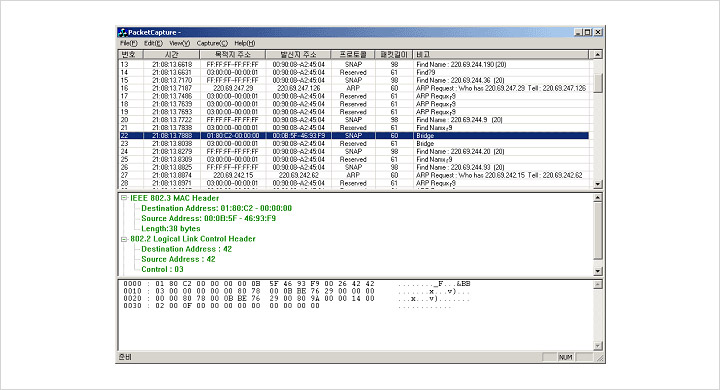Select LLC Destination Address : 42 item

186,249
